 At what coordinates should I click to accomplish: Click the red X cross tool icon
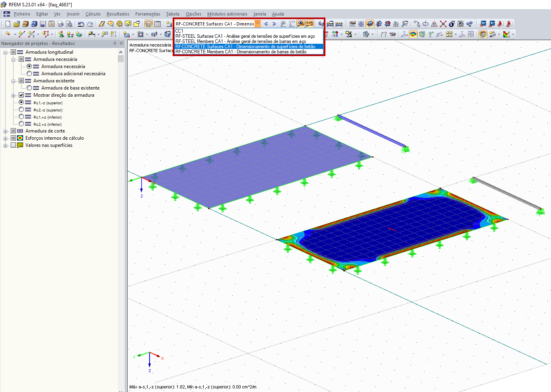click(443, 24)
